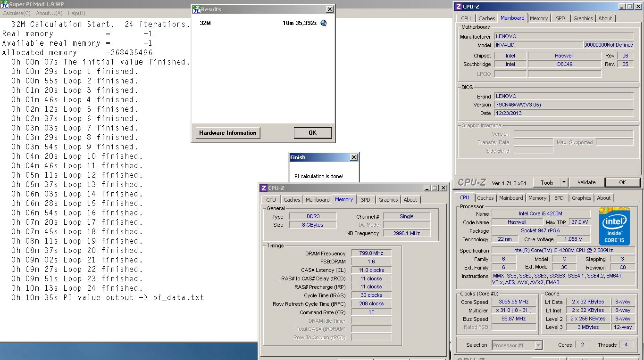Click the Manufacturer LENOVO field
644x360 pixels.
click(564, 36)
